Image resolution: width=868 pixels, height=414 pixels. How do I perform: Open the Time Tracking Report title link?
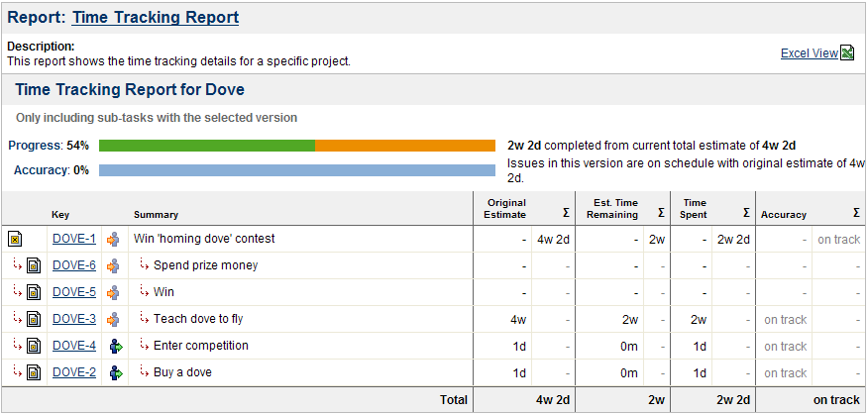[156, 17]
